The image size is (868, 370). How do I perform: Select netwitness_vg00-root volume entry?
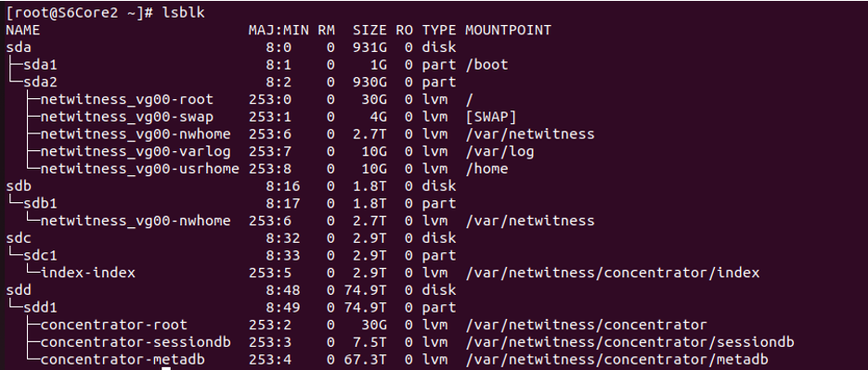pyautogui.click(x=127, y=99)
